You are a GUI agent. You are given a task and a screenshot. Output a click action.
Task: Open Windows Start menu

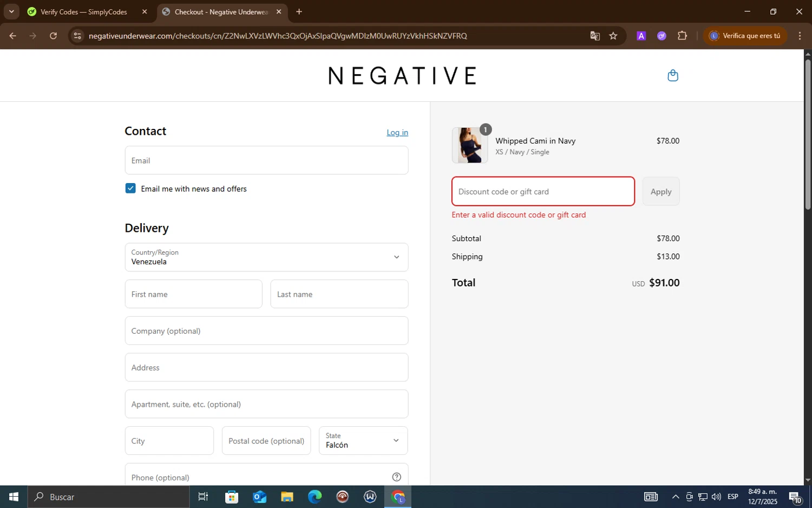(14, 497)
